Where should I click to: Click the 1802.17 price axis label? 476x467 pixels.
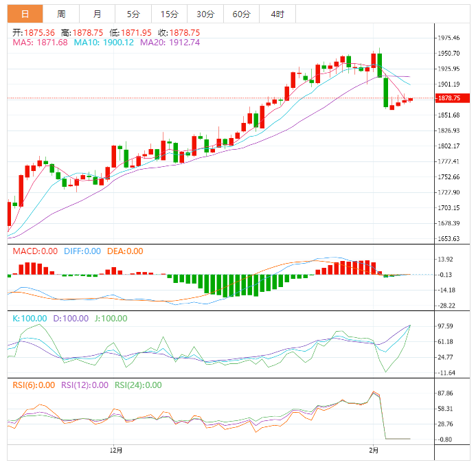[x=449, y=146]
